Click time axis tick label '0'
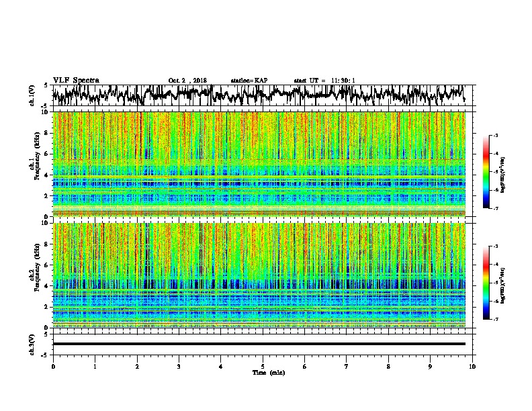The height and width of the screenshot is (411, 532). tap(53, 367)
